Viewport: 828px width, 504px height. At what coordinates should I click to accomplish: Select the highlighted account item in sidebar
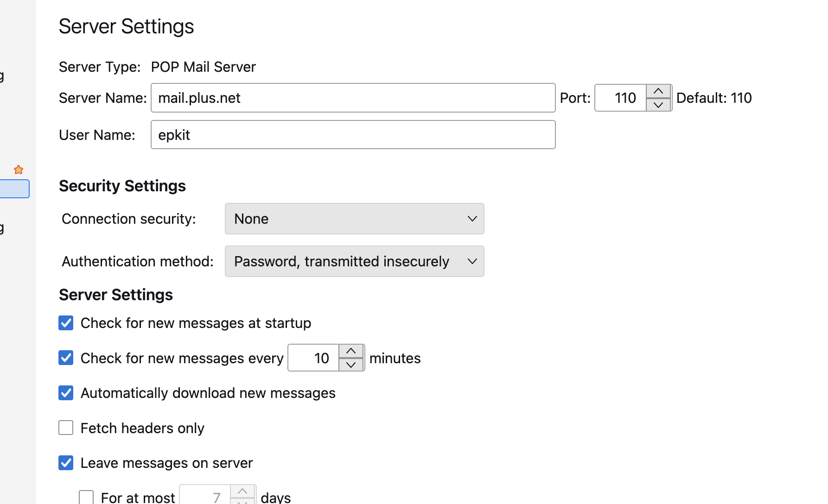pyautogui.click(x=14, y=189)
